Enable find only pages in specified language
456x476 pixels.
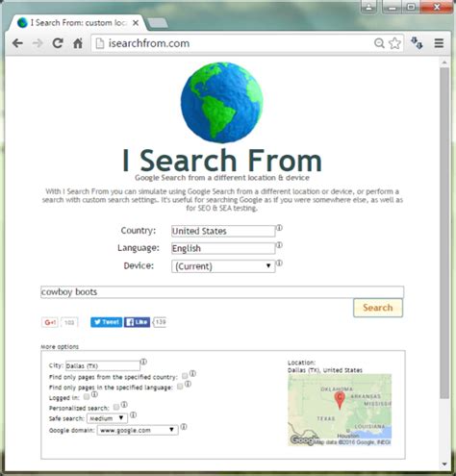pyautogui.click(x=180, y=387)
